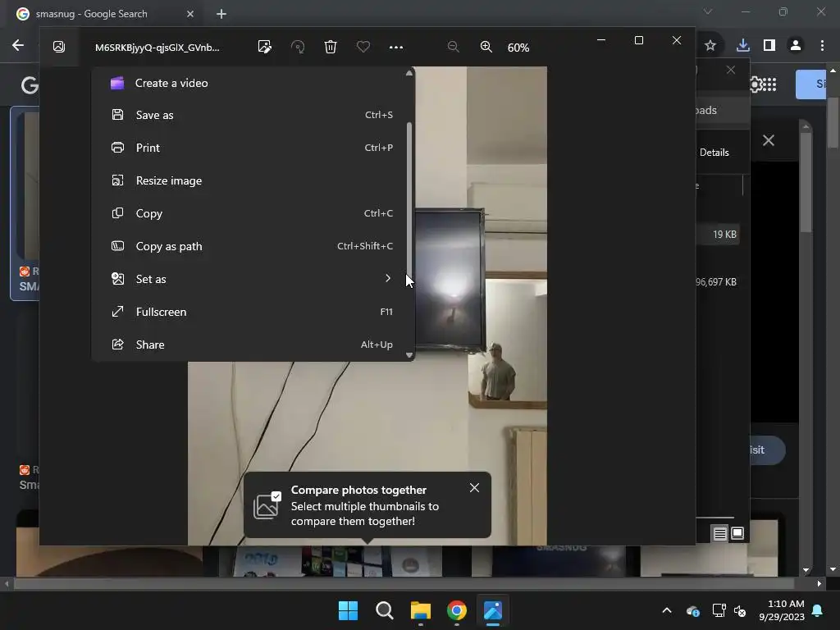Image resolution: width=840 pixels, height=630 pixels.
Task: Open the See more three-dots menu
Action: click(396, 47)
